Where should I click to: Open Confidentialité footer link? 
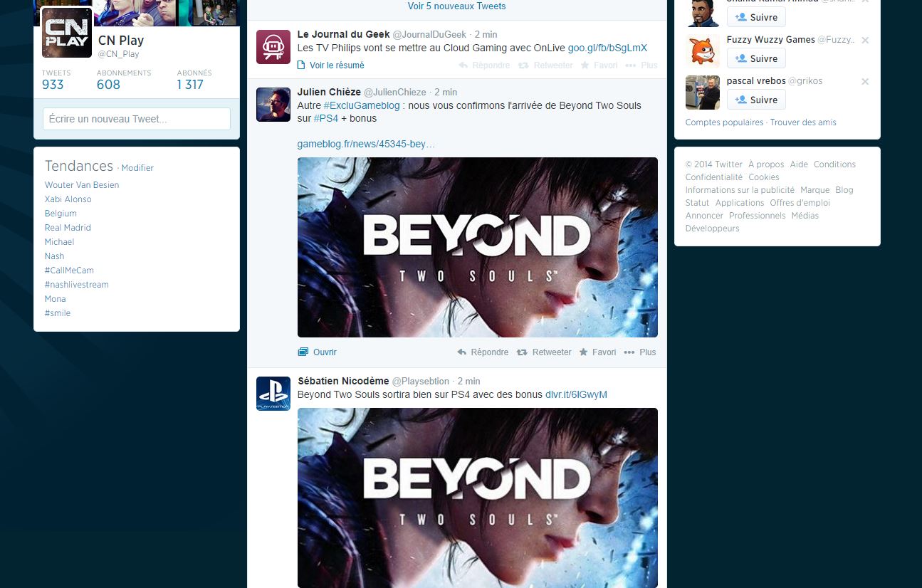[714, 177]
